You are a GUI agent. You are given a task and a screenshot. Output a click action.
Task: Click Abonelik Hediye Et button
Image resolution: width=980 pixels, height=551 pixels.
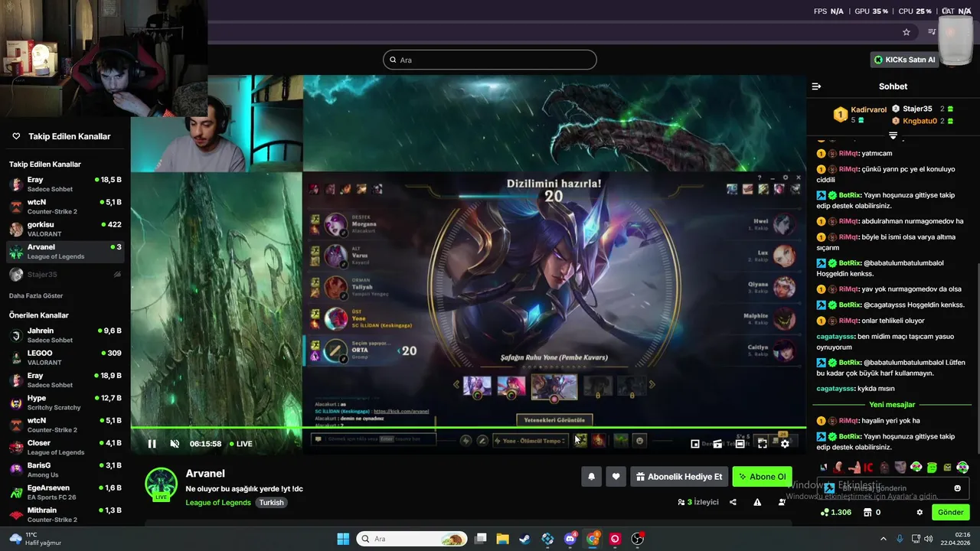pyautogui.click(x=679, y=477)
